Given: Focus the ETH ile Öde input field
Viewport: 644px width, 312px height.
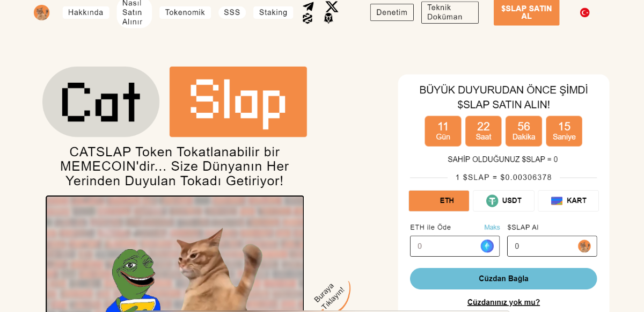Looking at the screenshot, I should [x=455, y=246].
